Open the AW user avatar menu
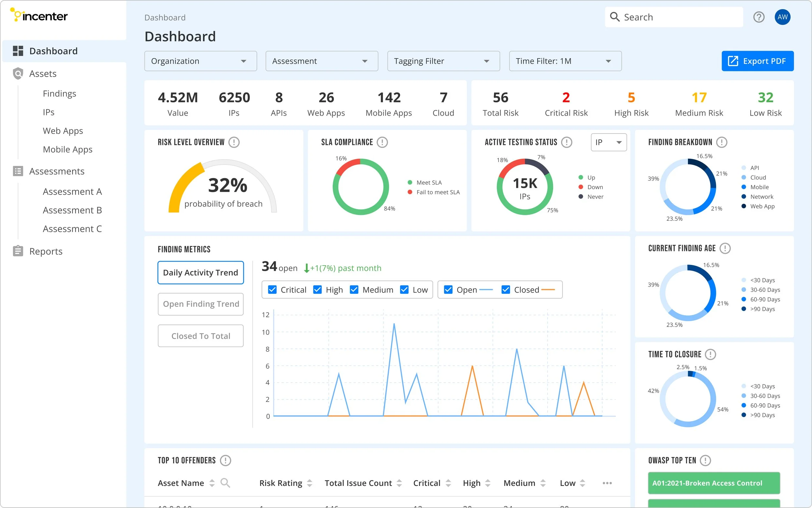 tap(782, 17)
